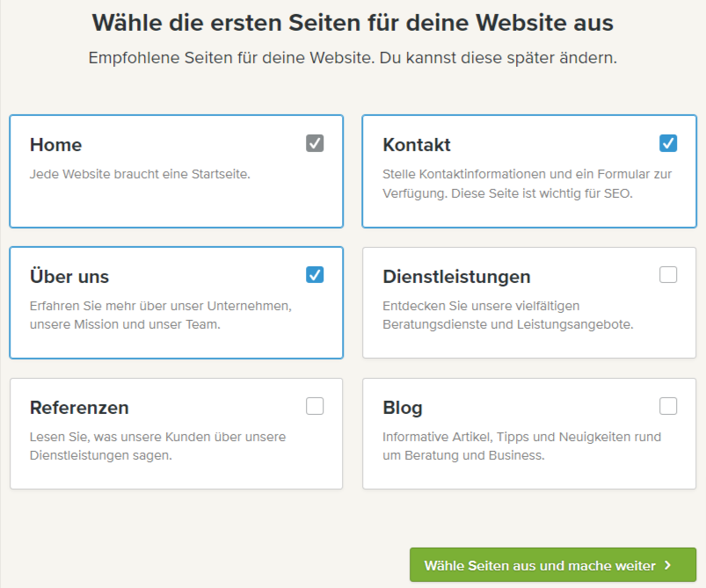This screenshot has width=706, height=588.
Task: Enable the Referenzen checkbox
Action: pyautogui.click(x=315, y=406)
